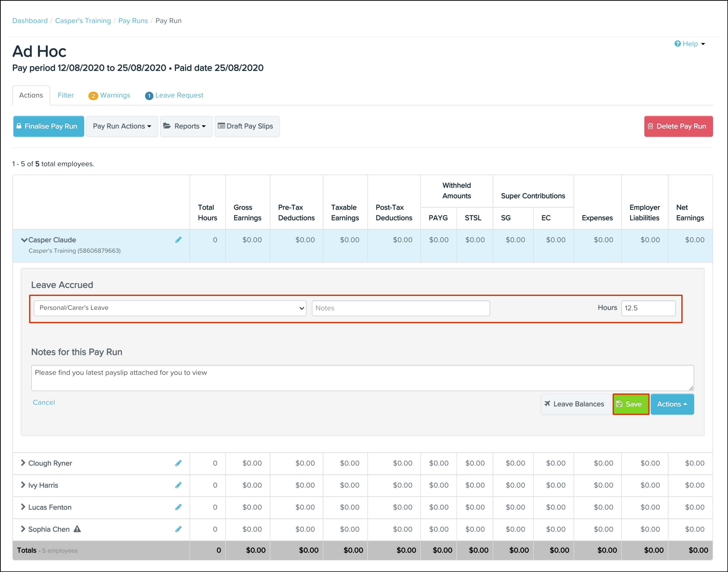Open the Personal/Carer's Leave dropdown
This screenshot has width=728, height=572.
click(170, 308)
